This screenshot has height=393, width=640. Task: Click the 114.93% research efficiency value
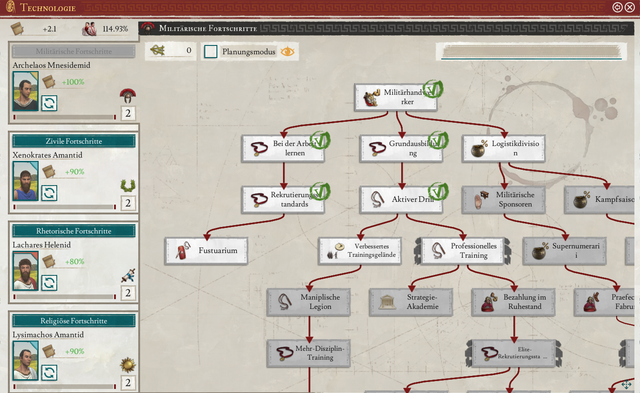[x=115, y=29]
